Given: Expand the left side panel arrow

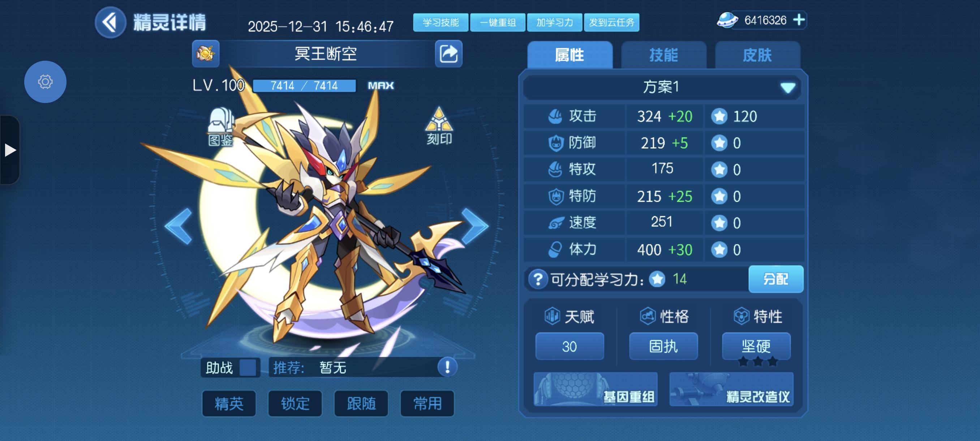Looking at the screenshot, I should point(10,150).
